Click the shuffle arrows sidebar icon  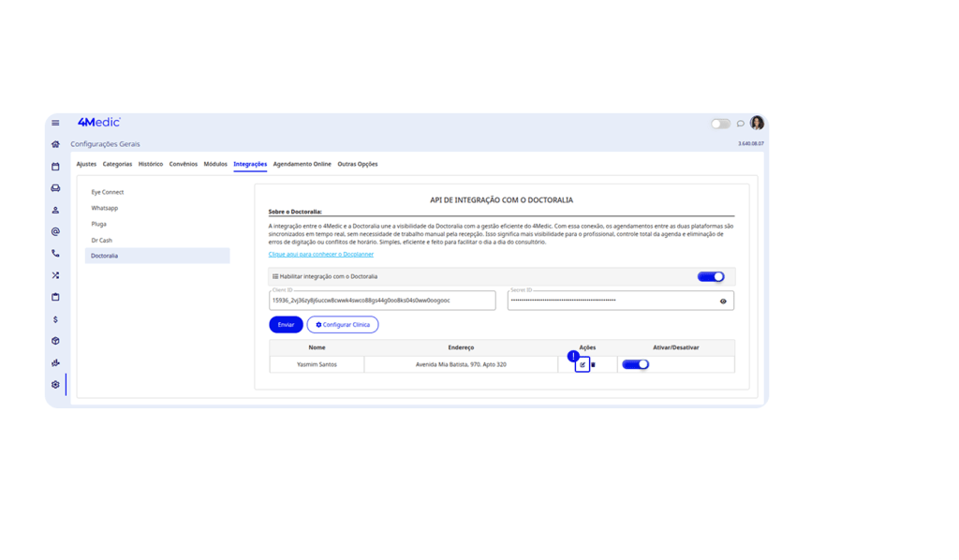pos(55,275)
